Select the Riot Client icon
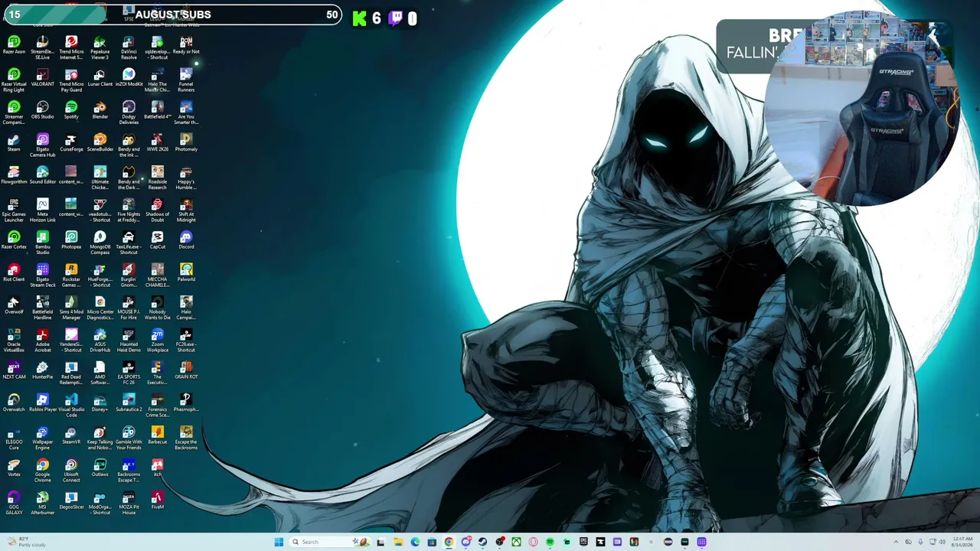 click(14, 272)
